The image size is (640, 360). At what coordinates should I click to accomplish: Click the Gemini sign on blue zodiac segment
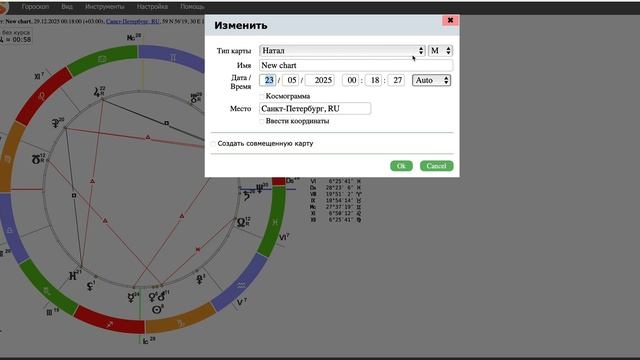point(173,58)
